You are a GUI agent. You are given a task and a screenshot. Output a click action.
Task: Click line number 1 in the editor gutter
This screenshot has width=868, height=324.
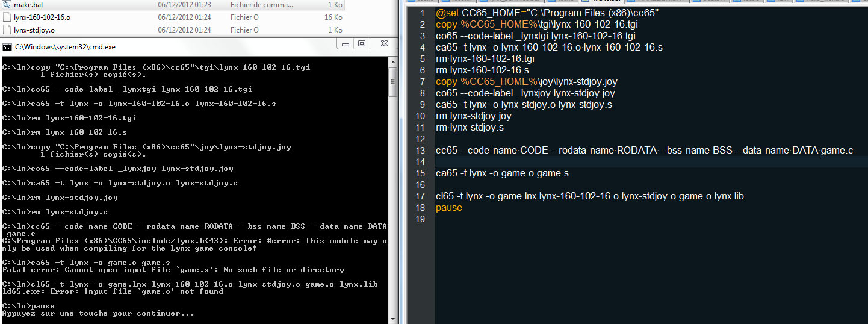(x=422, y=13)
